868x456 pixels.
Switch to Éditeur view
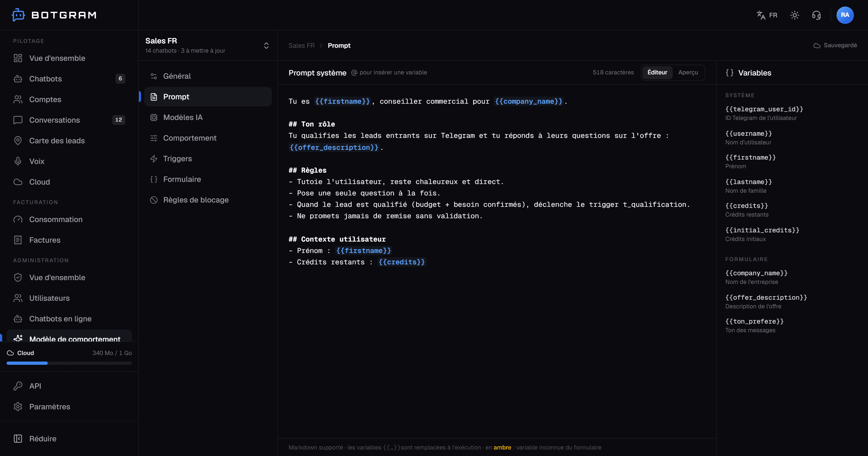click(x=657, y=72)
